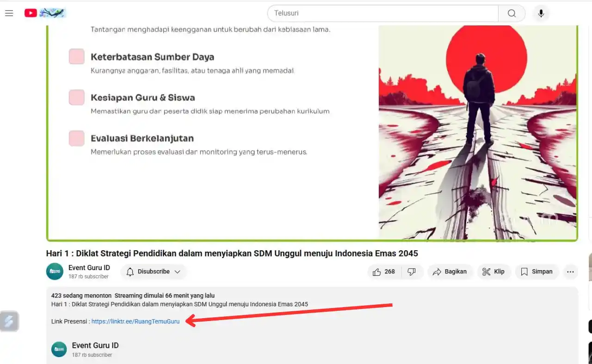Click the Bagikan share button
Screen dimensions: 592x364
click(450, 271)
